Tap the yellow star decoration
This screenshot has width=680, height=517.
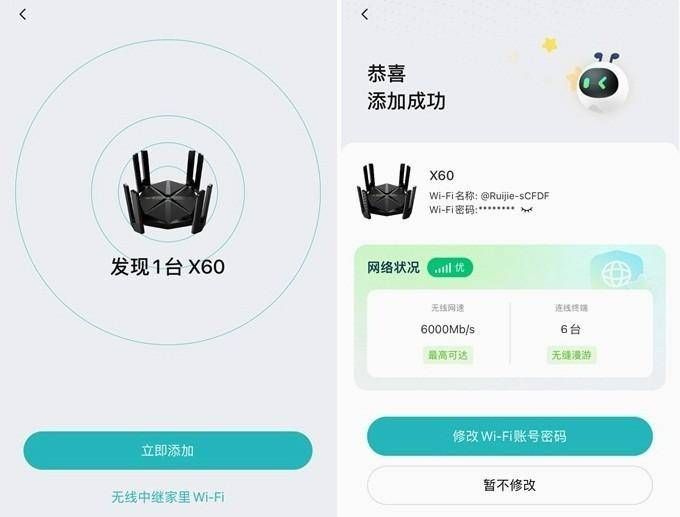click(x=549, y=45)
